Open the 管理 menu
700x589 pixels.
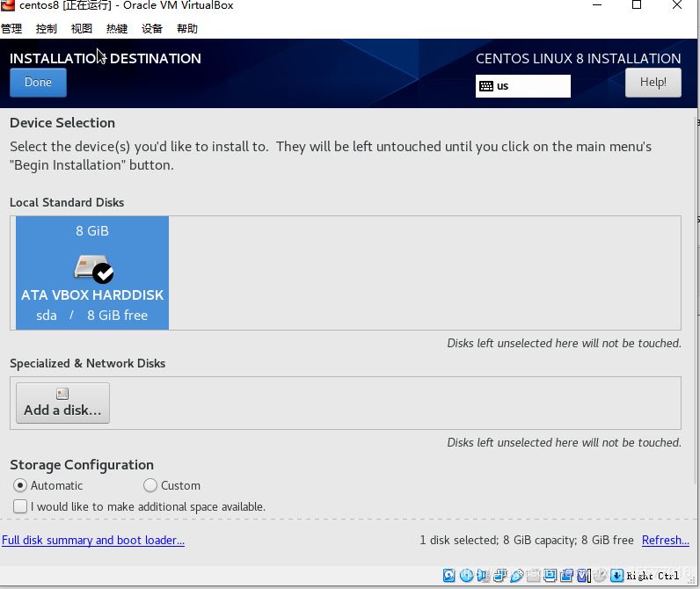[11, 28]
